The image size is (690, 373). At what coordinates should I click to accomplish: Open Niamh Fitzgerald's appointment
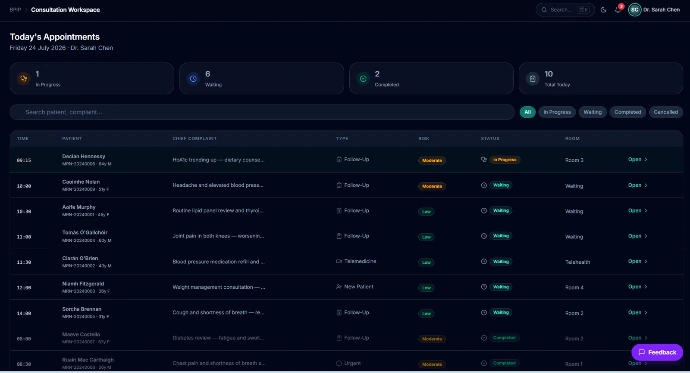[637, 287]
